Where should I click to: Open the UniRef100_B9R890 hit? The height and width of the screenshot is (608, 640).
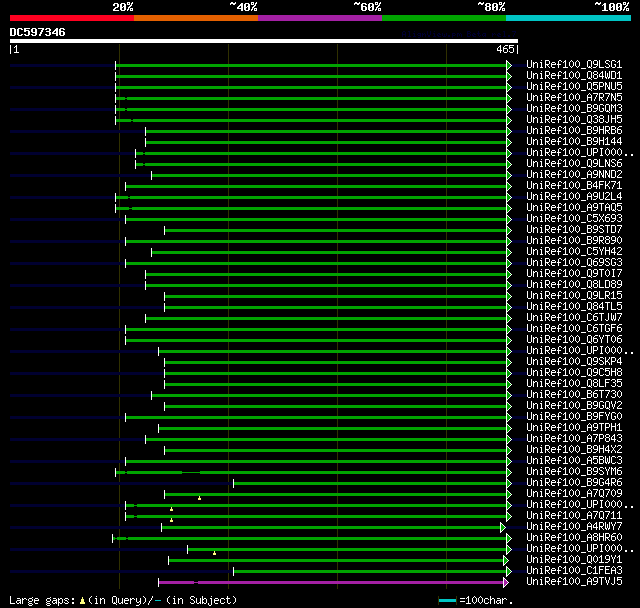coord(574,241)
